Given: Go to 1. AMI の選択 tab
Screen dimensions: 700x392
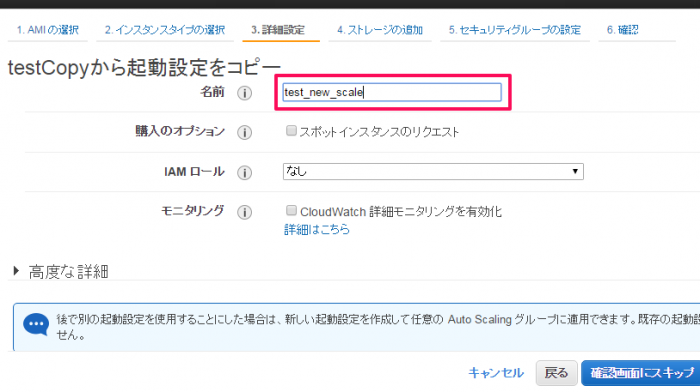Looking at the screenshot, I should tap(48, 30).
